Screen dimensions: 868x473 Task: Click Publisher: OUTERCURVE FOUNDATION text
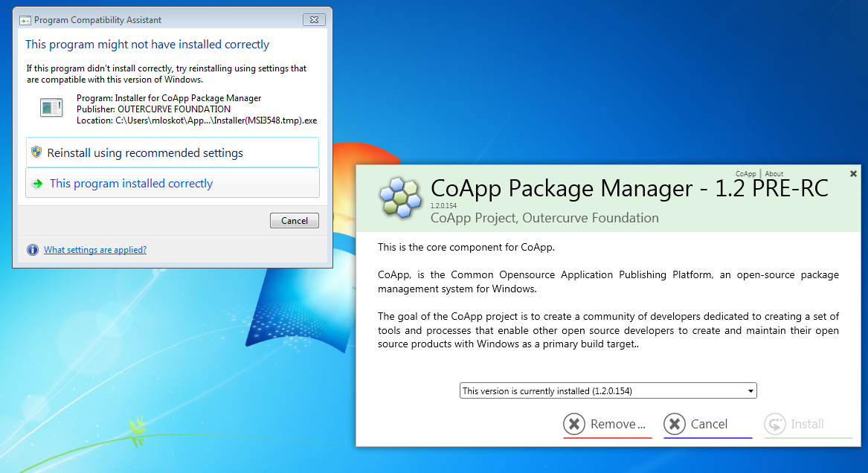pyautogui.click(x=153, y=109)
